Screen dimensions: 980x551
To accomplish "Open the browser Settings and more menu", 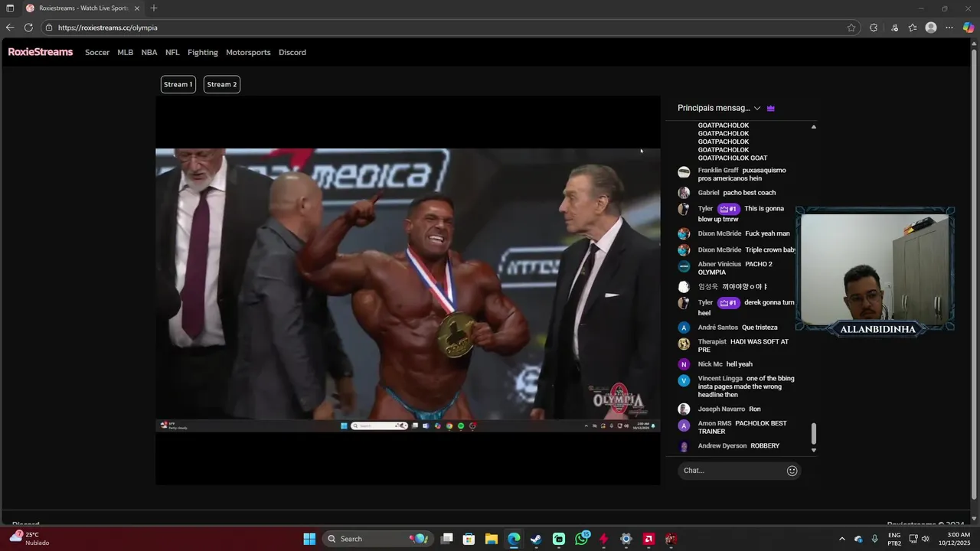I will pos(949,28).
